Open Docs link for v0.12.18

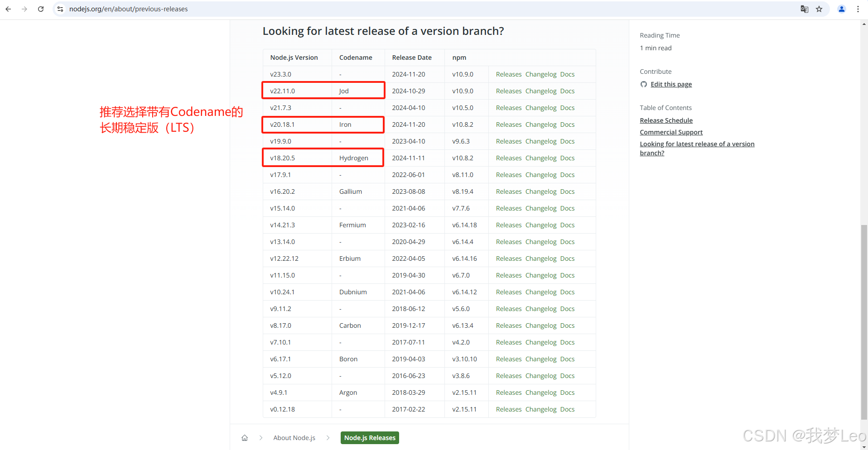[x=567, y=409]
